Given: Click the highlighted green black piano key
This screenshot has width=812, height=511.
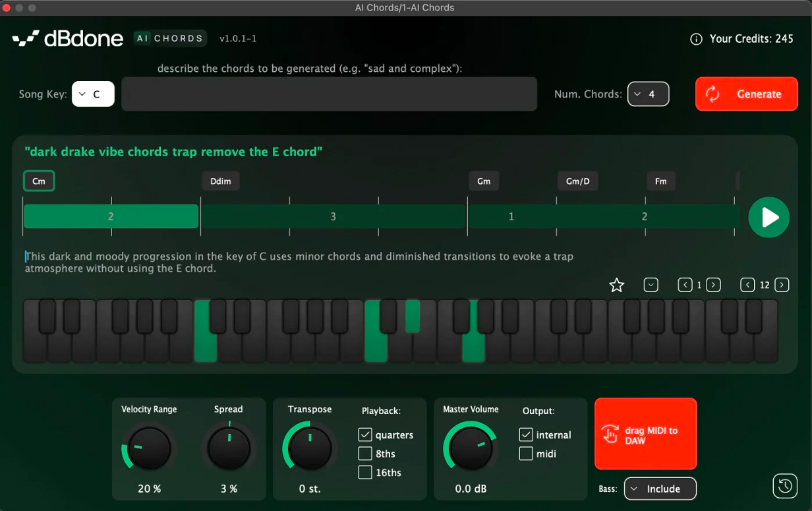Looking at the screenshot, I should click(413, 316).
